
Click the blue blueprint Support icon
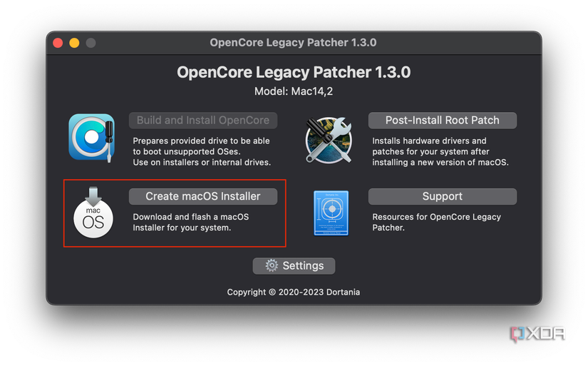tap(331, 213)
